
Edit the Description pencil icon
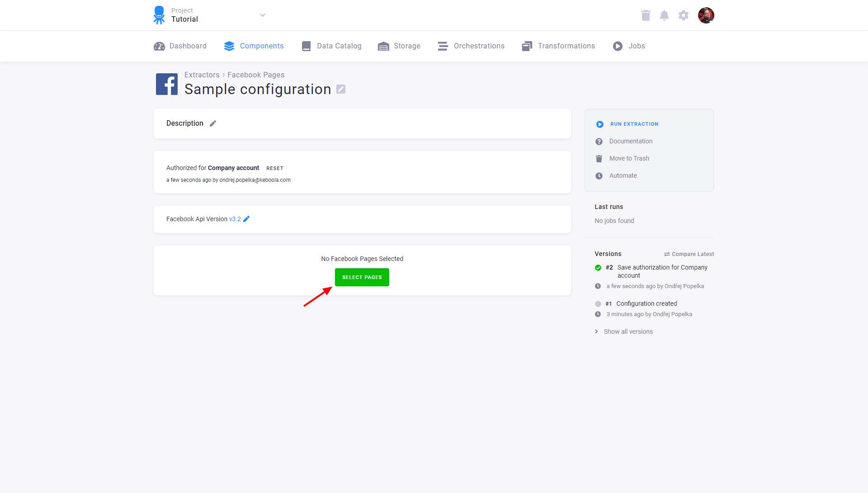pyautogui.click(x=213, y=123)
